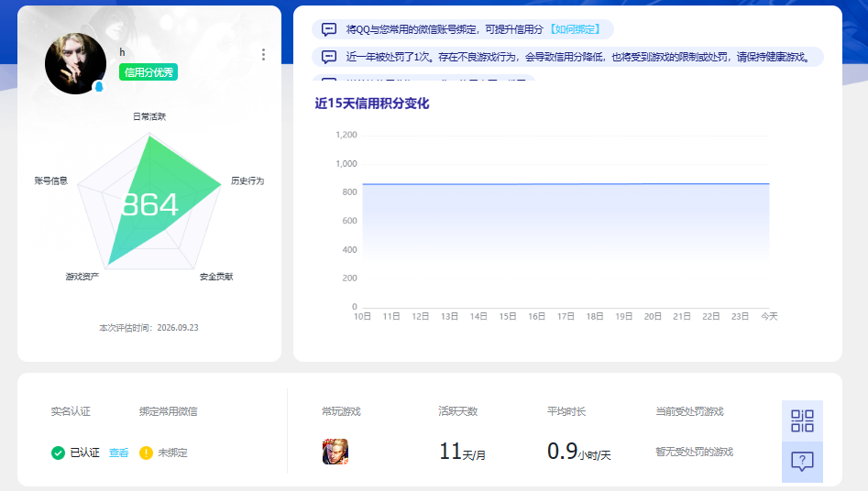Click chat icon beside QQ binding tip

tap(329, 29)
